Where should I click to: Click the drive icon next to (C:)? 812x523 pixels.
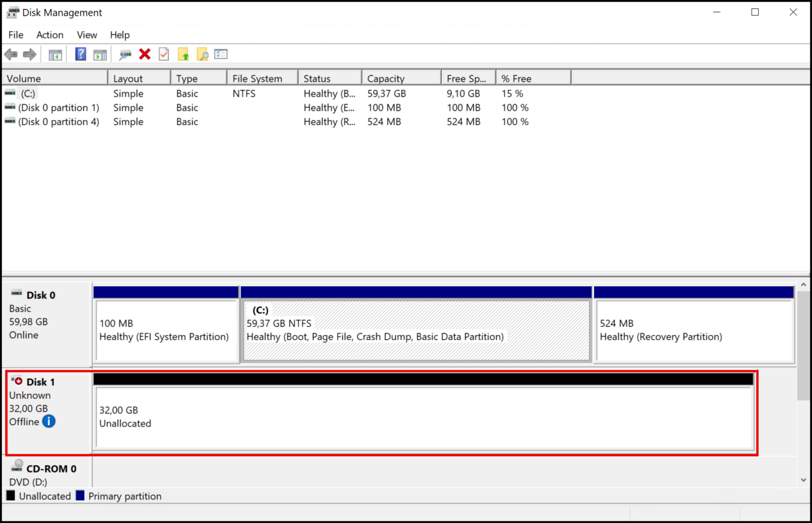pos(10,93)
